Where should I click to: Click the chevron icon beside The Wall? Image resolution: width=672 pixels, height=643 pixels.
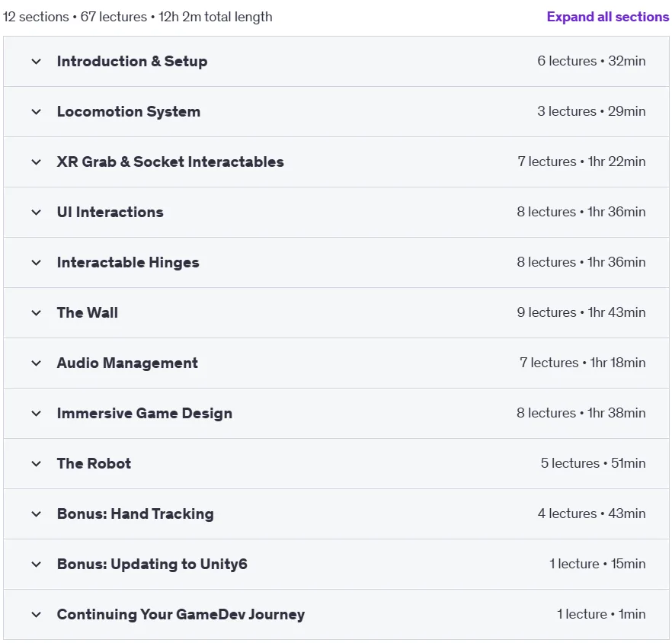(x=37, y=313)
